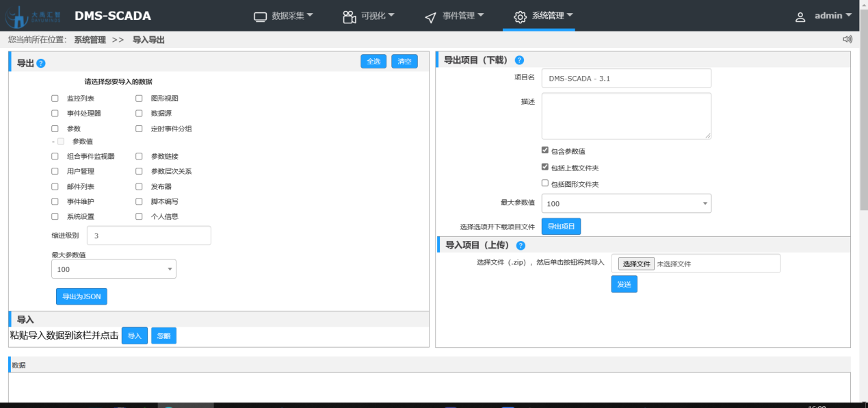
Task: Check the 发布器 checkbox
Action: 139,186
